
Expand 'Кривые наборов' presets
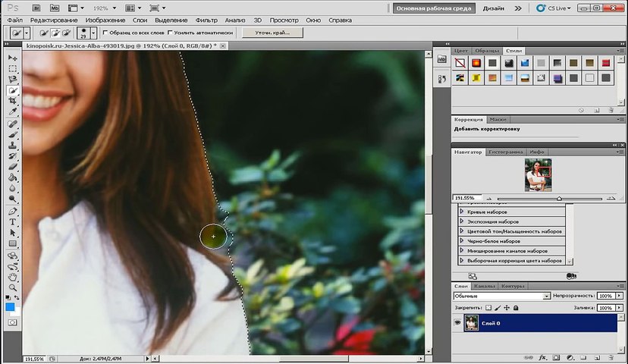463,212
